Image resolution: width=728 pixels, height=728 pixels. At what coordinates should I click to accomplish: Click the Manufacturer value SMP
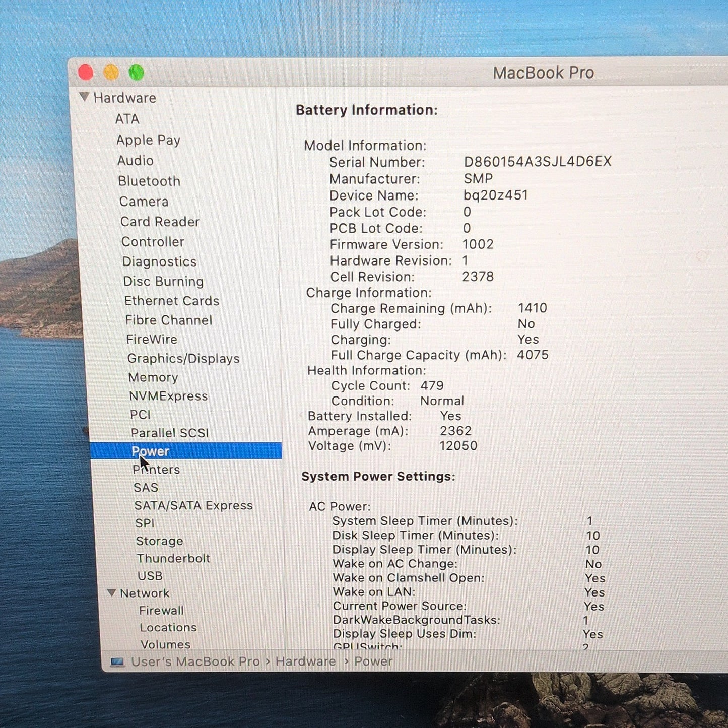478,178
